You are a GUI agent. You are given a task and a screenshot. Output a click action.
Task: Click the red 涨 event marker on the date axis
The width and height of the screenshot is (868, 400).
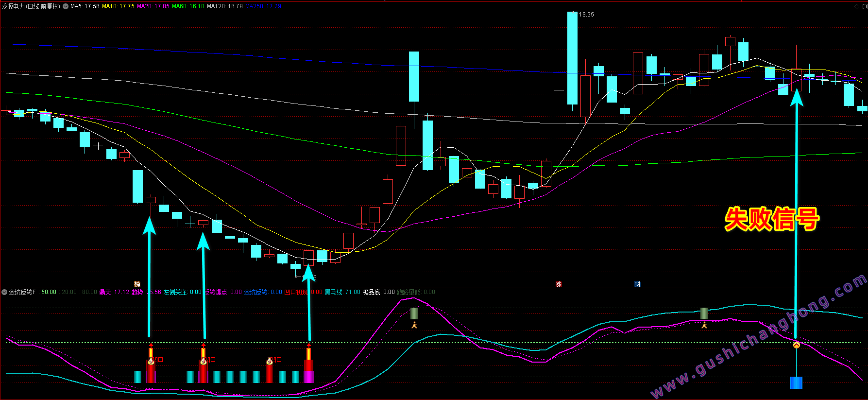pos(559,284)
